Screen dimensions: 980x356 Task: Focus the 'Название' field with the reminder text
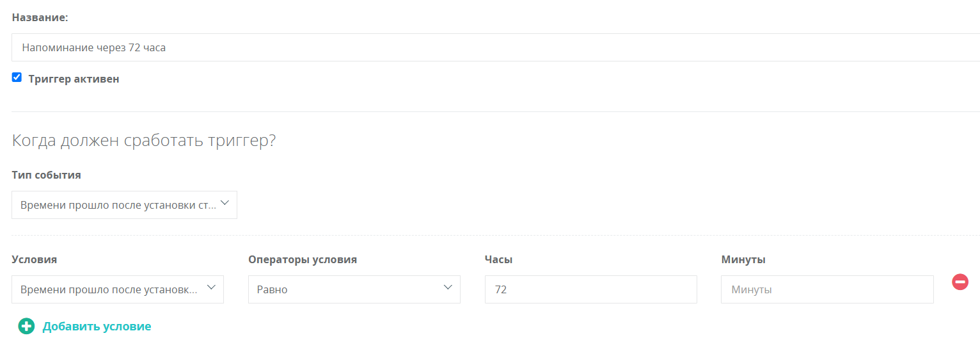coord(496,47)
